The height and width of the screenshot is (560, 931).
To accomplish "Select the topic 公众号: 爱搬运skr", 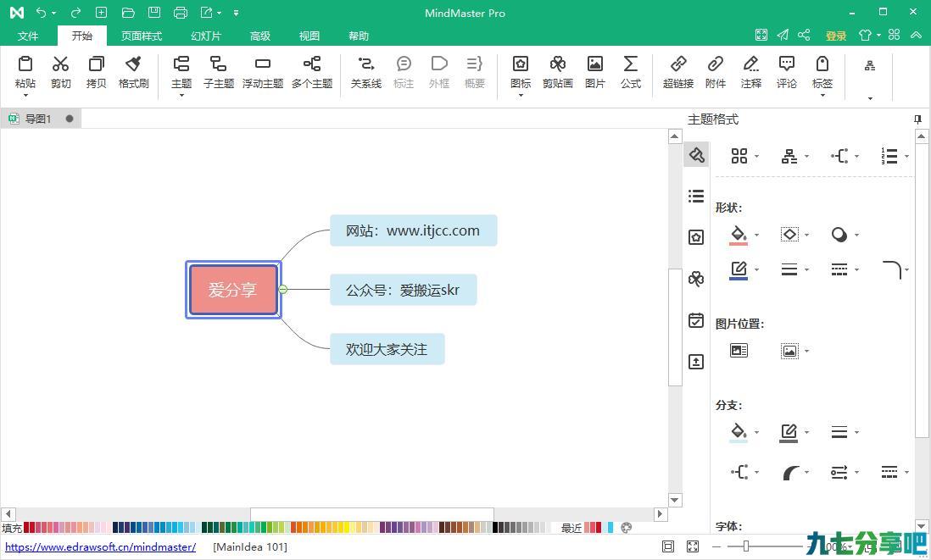I will (x=403, y=290).
